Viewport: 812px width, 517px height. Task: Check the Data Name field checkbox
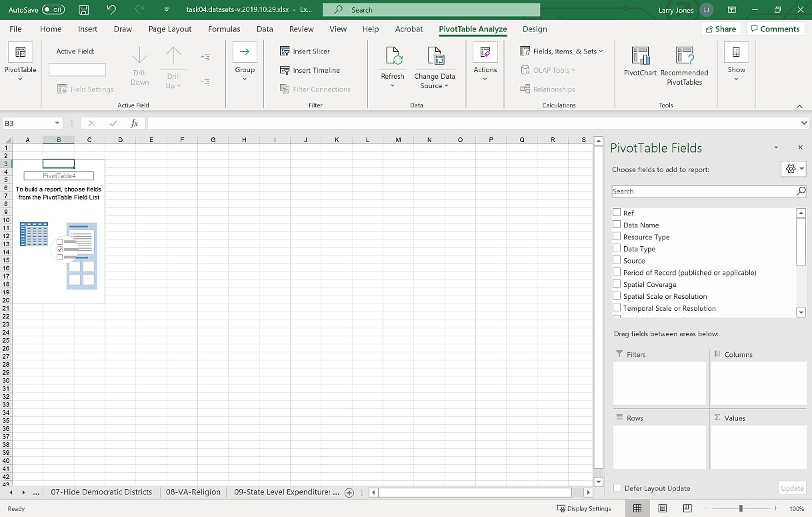click(617, 225)
